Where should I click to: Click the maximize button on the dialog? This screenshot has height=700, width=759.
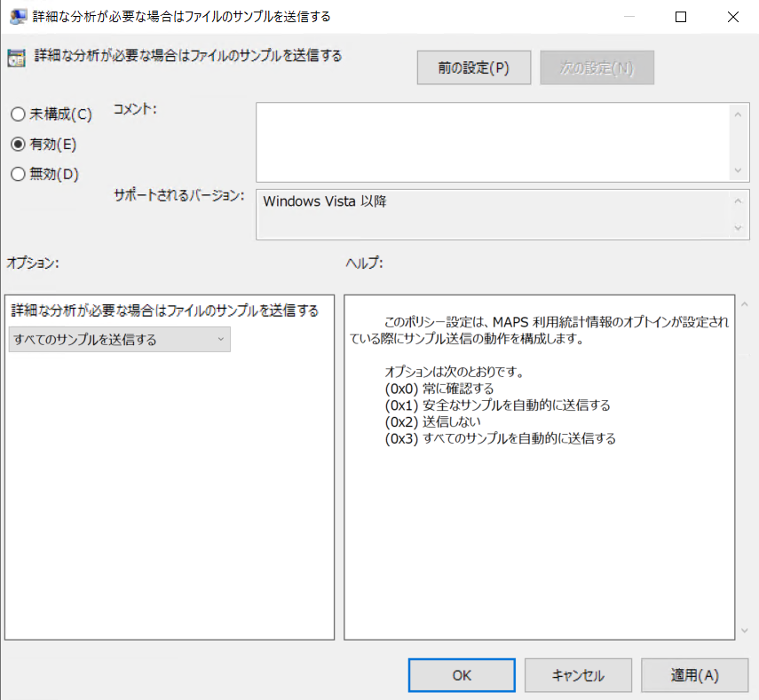[x=680, y=17]
